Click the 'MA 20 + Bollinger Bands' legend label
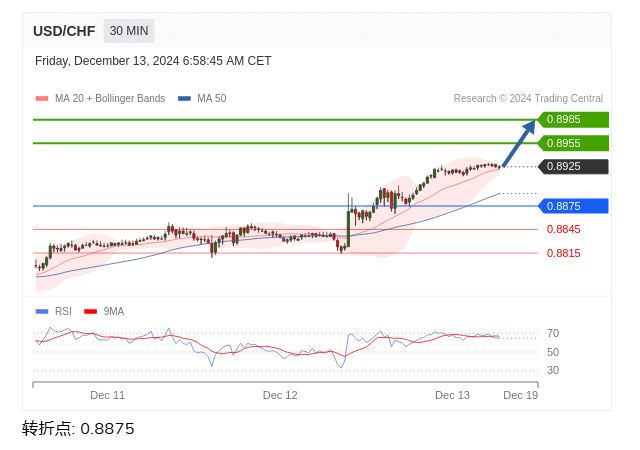 tap(110, 98)
